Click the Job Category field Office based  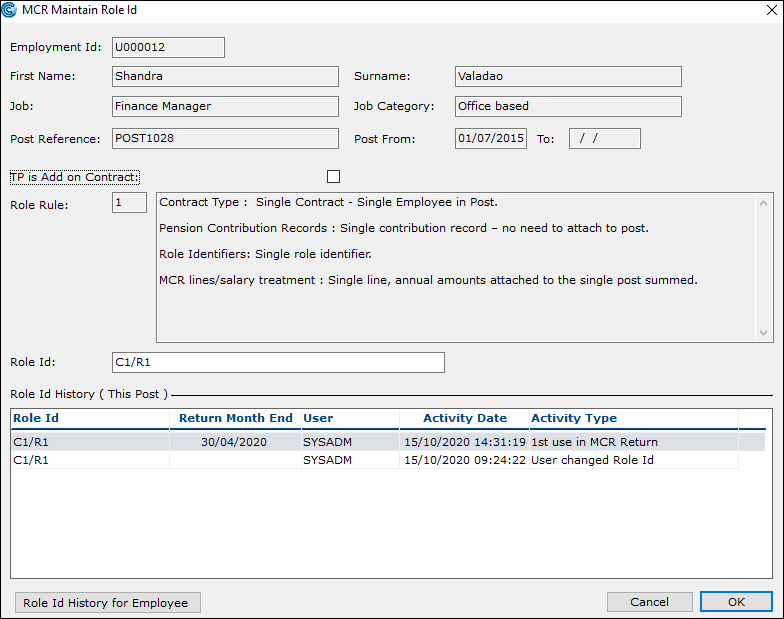tap(568, 106)
